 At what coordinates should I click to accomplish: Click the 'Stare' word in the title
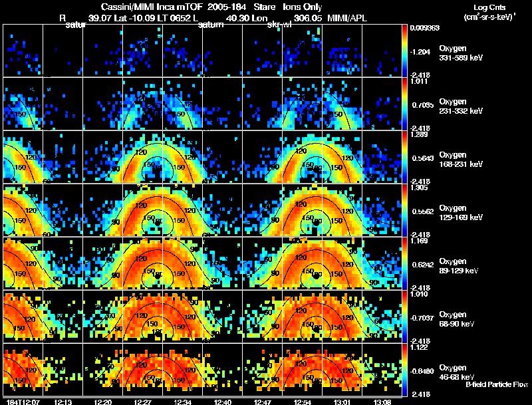(264, 7)
